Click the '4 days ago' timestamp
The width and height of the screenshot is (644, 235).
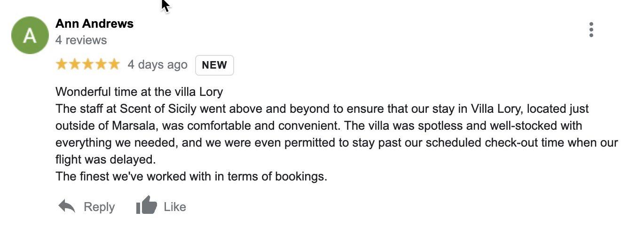point(157,64)
